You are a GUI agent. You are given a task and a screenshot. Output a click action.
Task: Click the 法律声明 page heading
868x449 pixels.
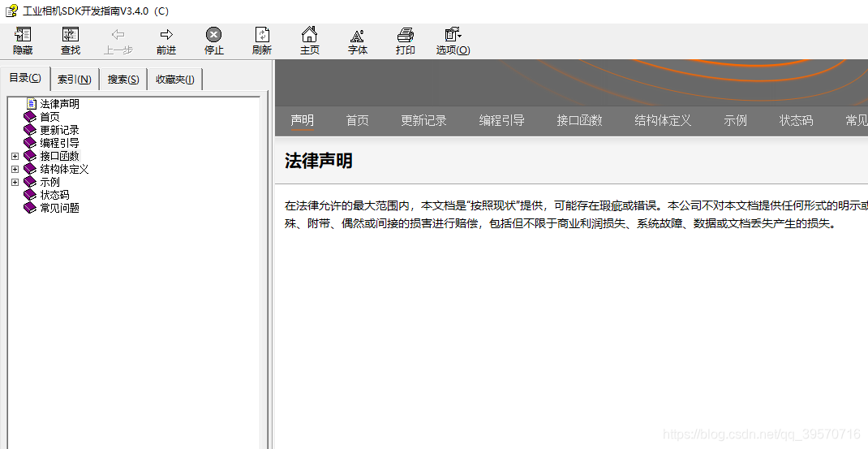point(319,161)
